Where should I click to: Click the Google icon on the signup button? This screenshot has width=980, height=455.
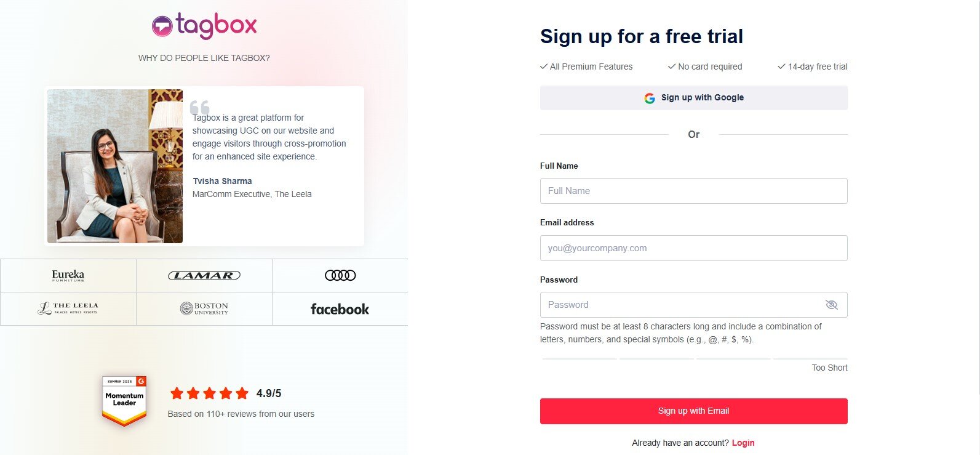[x=649, y=97]
